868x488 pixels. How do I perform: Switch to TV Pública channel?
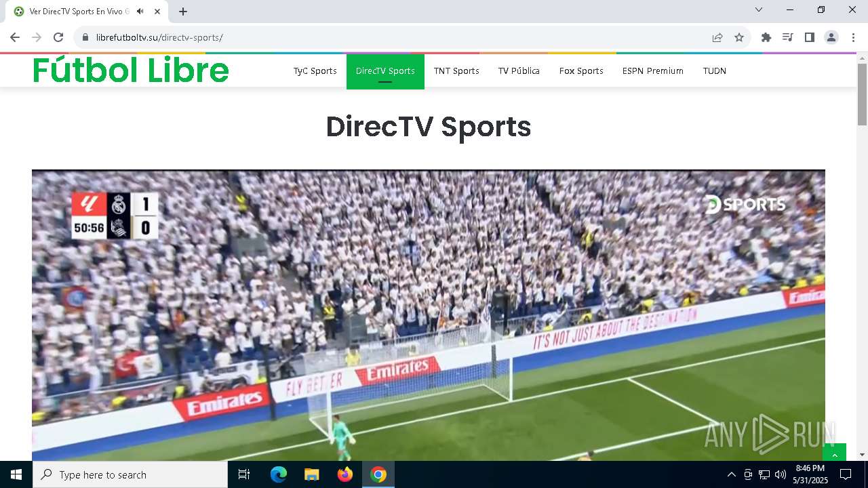[x=519, y=70]
